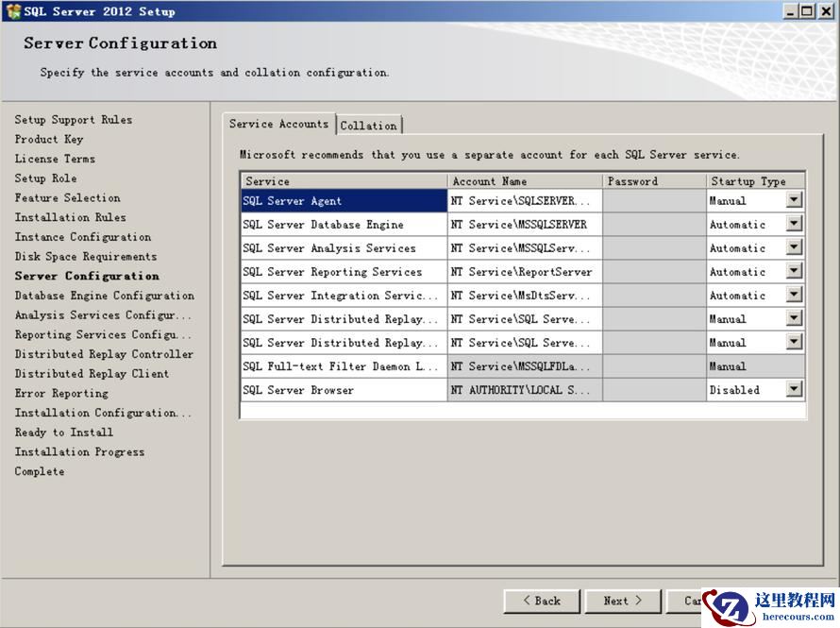840x628 pixels.
Task: Click Database Engine Configuration in the sidebar
Action: point(105,296)
